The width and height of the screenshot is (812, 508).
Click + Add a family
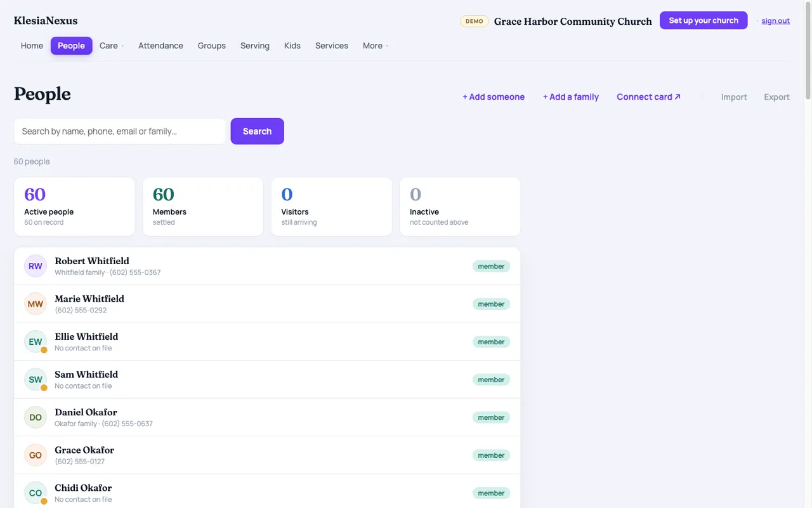pyautogui.click(x=571, y=97)
